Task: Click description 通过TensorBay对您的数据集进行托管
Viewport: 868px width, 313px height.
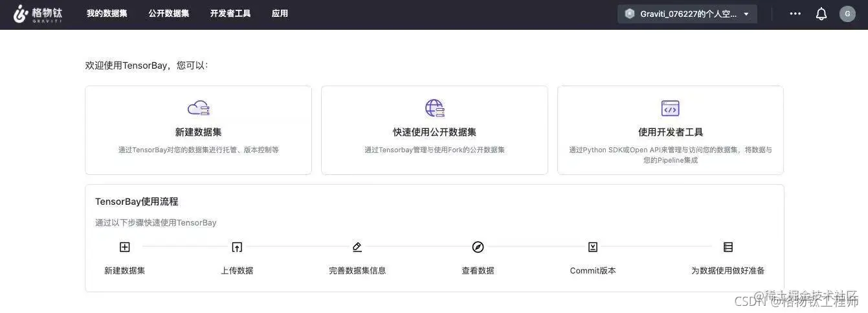Action: 198,150
